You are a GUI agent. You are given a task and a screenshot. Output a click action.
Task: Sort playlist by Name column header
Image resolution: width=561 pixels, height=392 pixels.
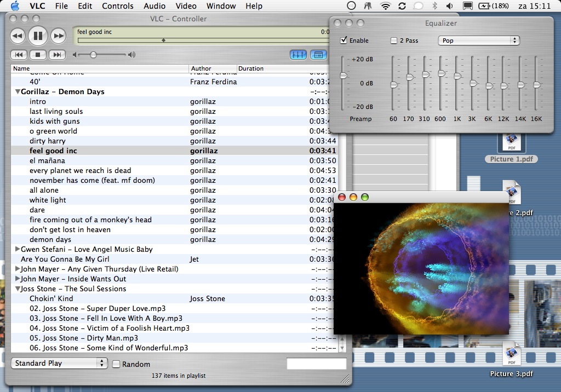[100, 68]
